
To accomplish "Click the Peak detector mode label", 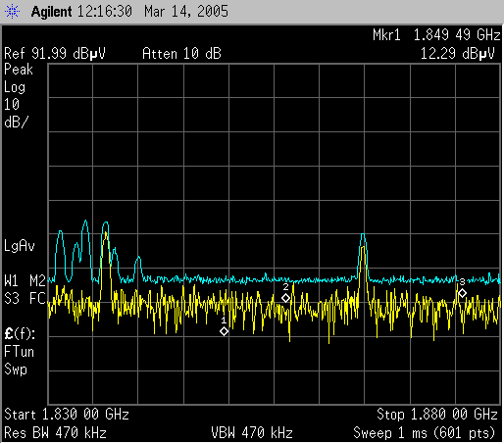I will [x=19, y=70].
